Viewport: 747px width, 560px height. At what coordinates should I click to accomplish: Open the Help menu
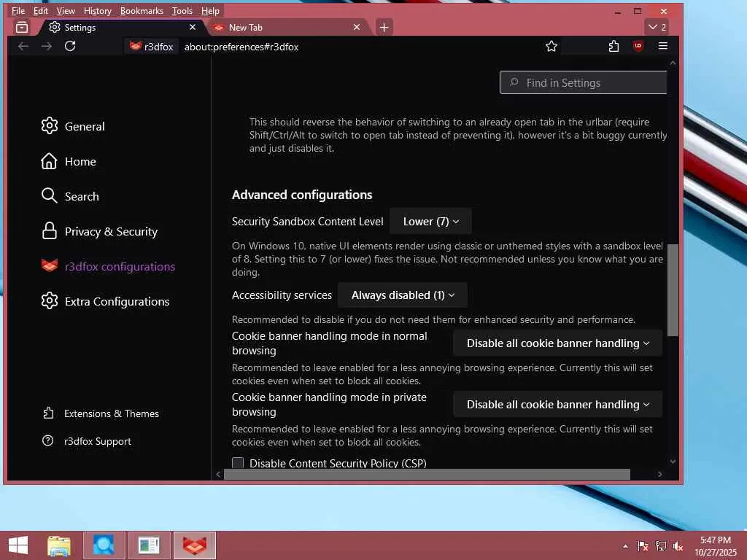tap(210, 10)
